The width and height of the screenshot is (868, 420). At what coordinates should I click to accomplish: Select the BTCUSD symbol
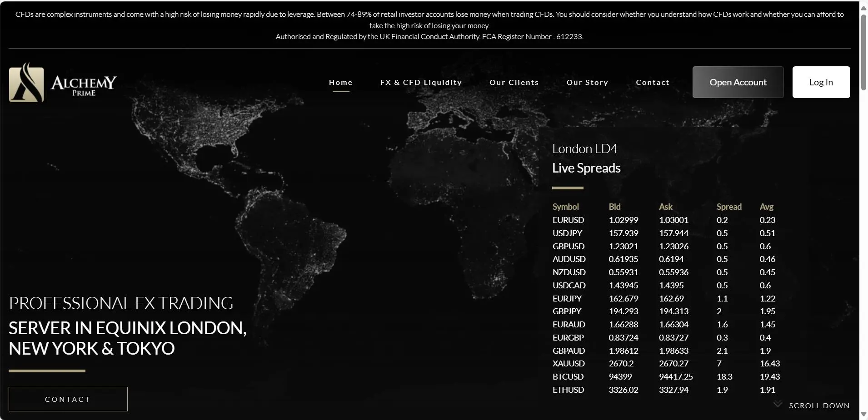click(x=568, y=376)
